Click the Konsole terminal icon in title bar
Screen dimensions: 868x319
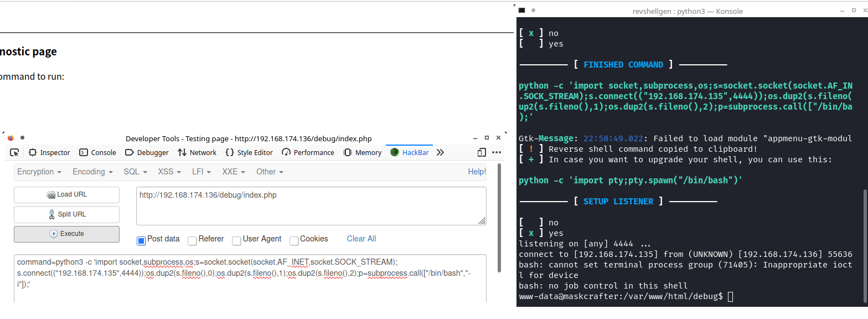click(521, 11)
